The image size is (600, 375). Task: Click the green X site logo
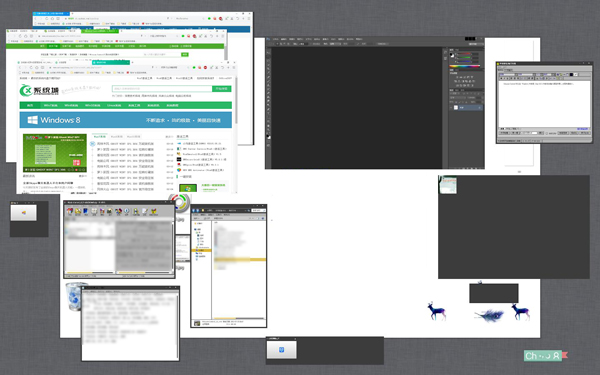[x=26, y=90]
